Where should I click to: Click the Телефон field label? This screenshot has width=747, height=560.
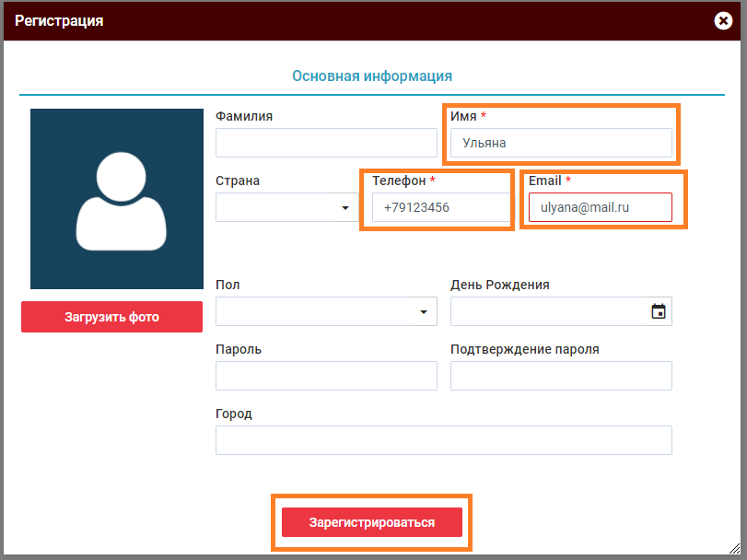tap(399, 181)
